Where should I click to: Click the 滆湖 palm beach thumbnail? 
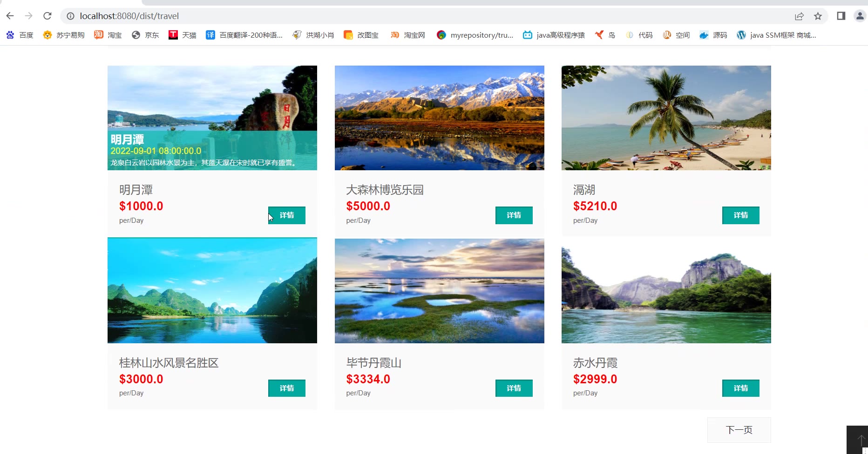click(x=666, y=118)
